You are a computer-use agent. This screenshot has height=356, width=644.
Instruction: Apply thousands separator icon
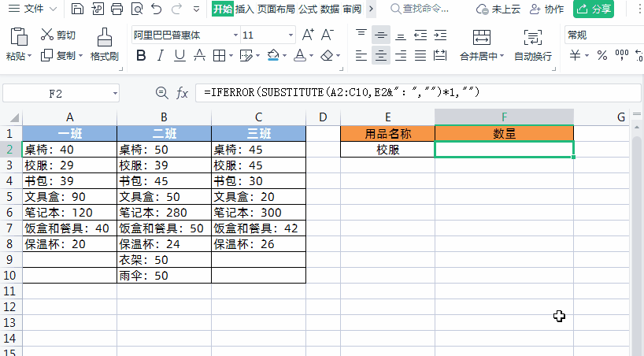pyautogui.click(x=621, y=55)
